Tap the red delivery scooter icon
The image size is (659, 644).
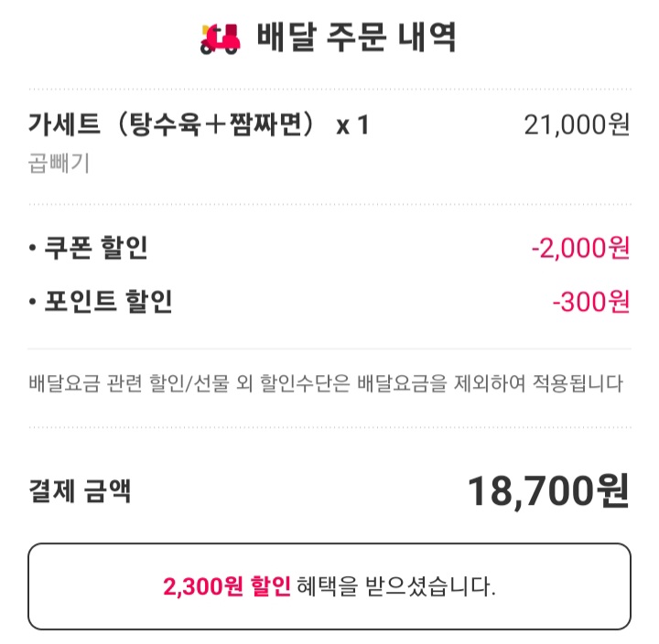(220, 39)
